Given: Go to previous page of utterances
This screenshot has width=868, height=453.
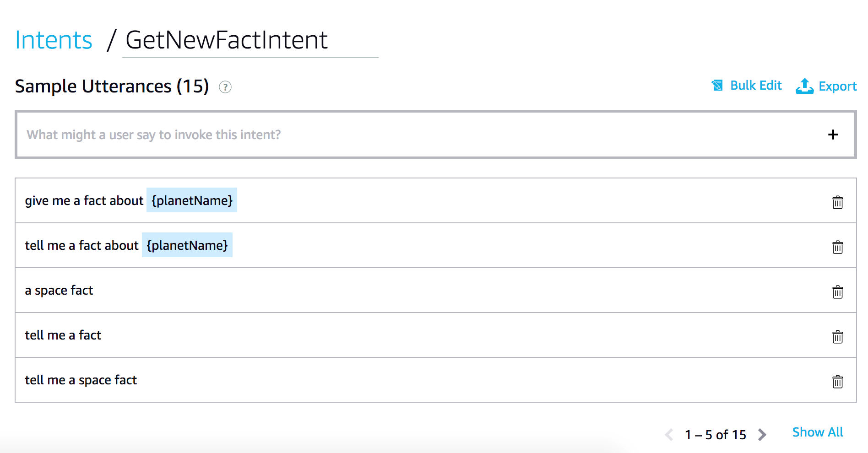Looking at the screenshot, I should coord(669,434).
